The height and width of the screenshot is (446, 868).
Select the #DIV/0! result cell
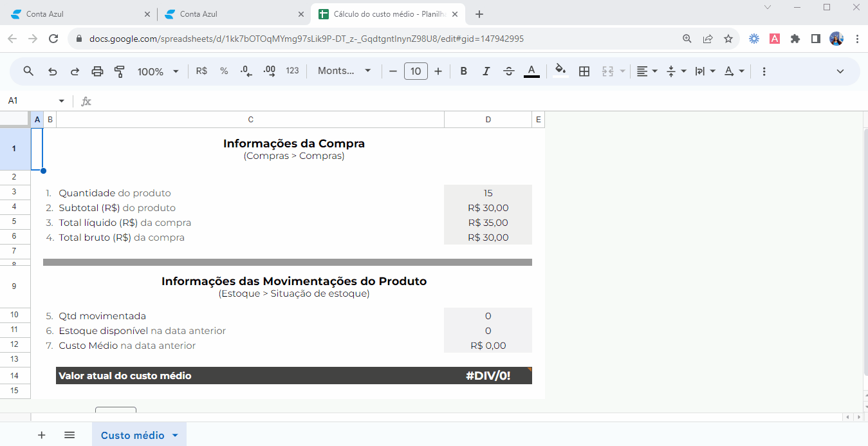(488, 376)
